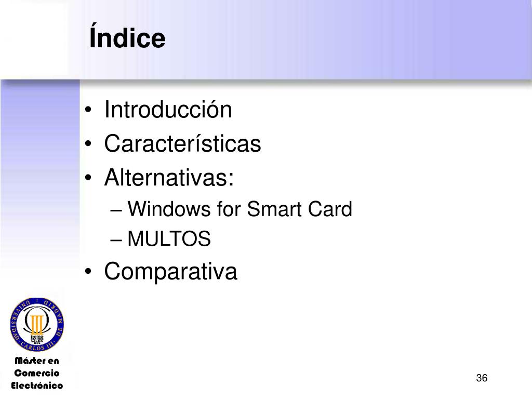Viewport: 532px width, 399px height.
Task: Select the bullet dot before Características
Action: tap(88, 144)
